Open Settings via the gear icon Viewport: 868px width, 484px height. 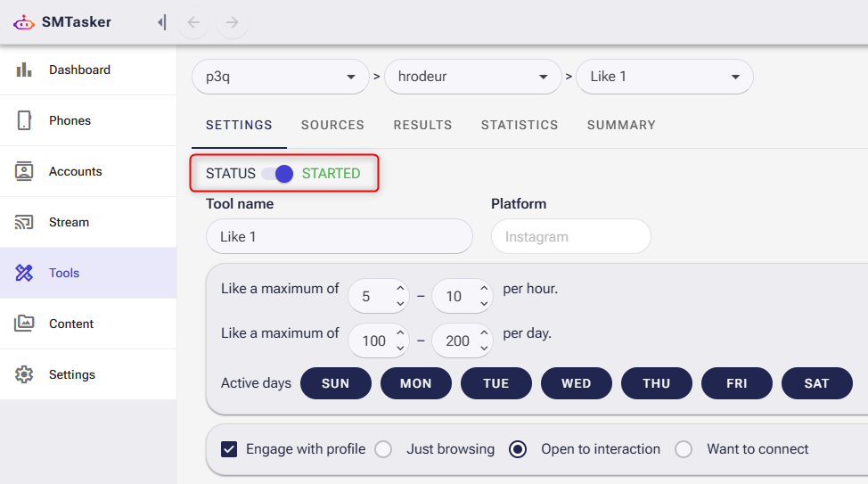(24, 374)
